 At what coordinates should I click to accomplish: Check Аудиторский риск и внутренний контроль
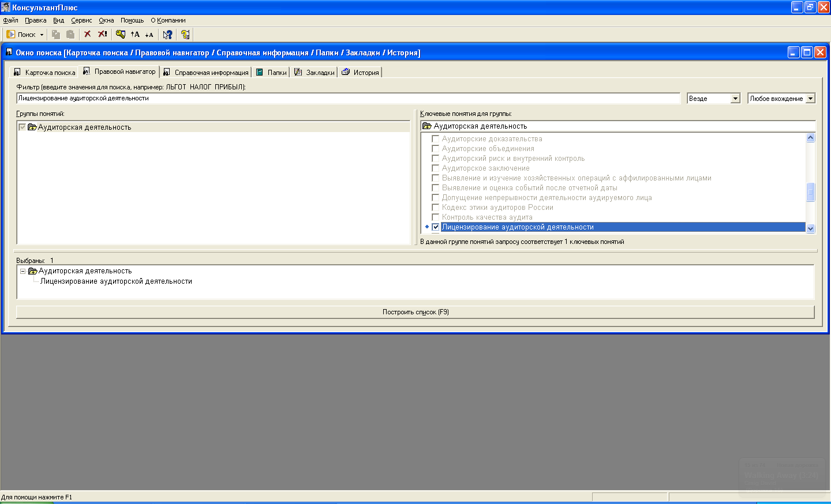[x=436, y=159]
